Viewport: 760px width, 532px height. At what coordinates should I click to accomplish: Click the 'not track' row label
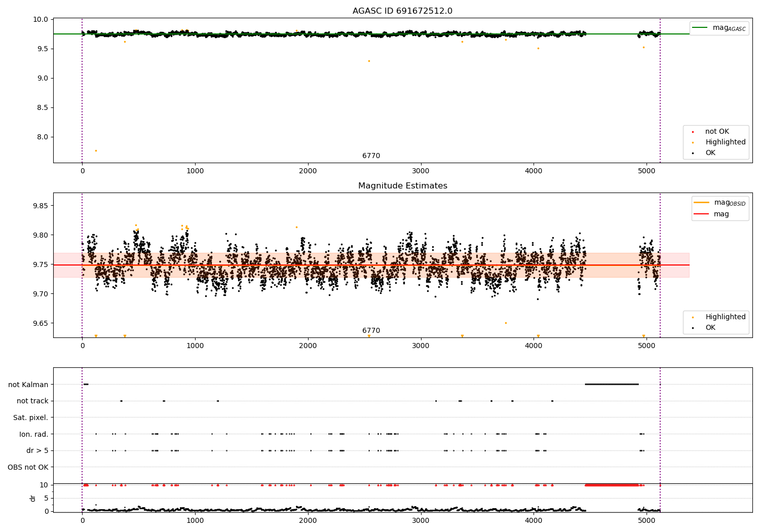click(32, 401)
